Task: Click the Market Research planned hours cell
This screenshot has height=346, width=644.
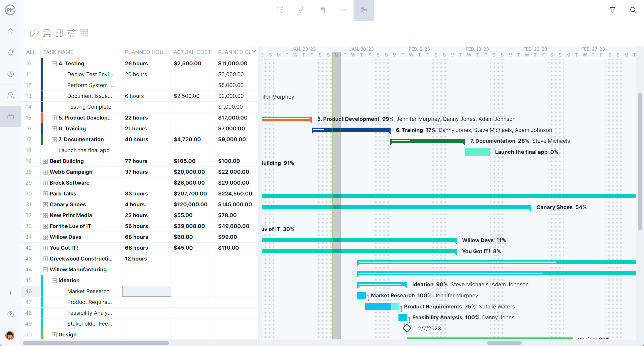Action: tap(147, 291)
